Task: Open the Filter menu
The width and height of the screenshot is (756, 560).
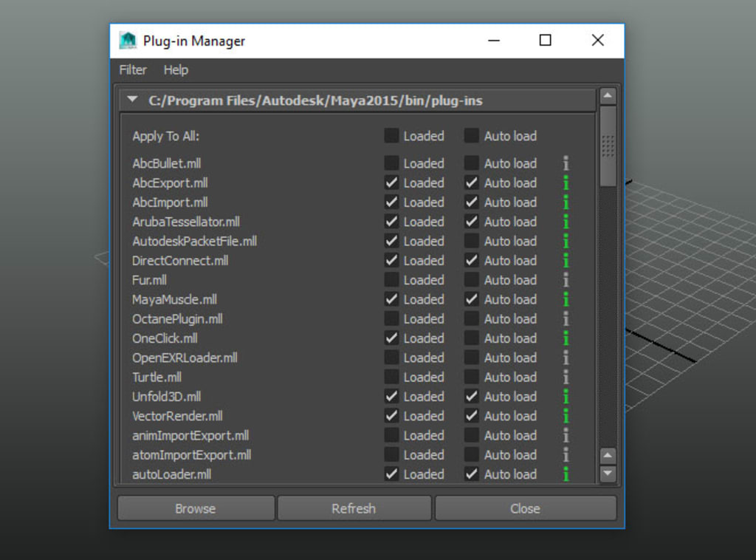Action: [x=131, y=69]
